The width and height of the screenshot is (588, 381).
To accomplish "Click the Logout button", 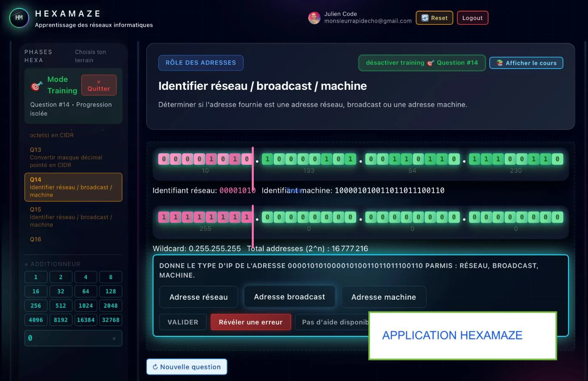I will pyautogui.click(x=472, y=18).
